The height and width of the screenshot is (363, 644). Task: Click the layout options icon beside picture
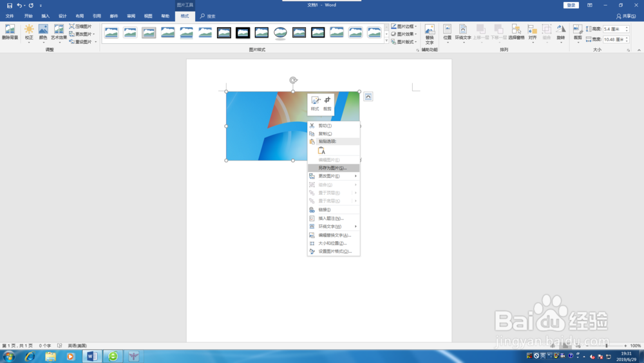pyautogui.click(x=368, y=97)
